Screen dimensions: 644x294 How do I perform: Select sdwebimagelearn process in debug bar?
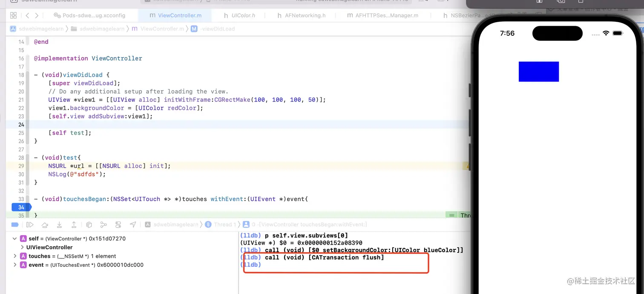pyautogui.click(x=171, y=225)
